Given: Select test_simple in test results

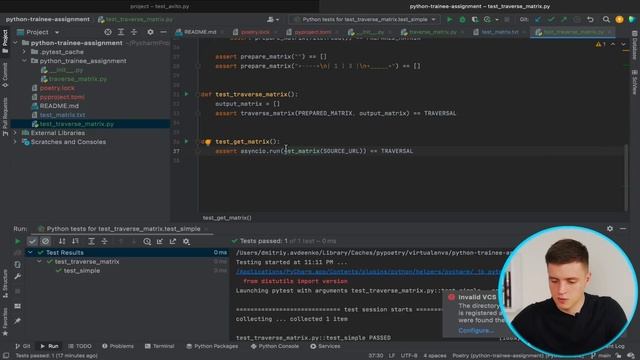Looking at the screenshot, I should click(x=82, y=271).
